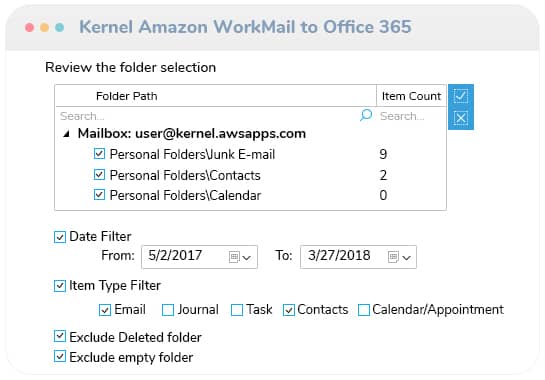Uncheck Personal Folders\Junk E-mail folder

pos(99,154)
